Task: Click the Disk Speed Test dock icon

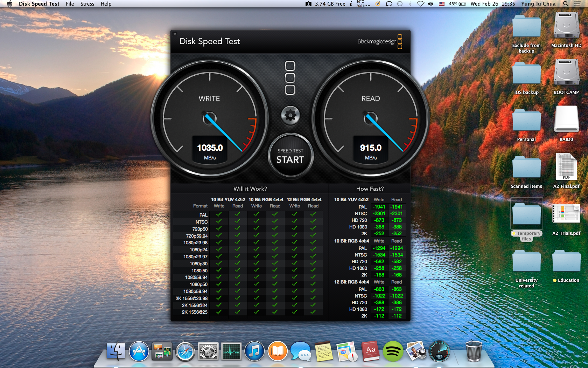Action: (439, 351)
